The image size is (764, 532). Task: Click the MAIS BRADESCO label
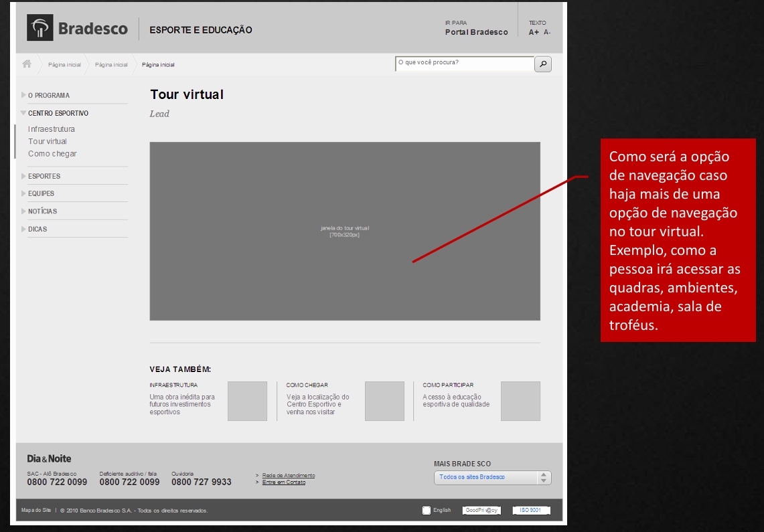463,464
